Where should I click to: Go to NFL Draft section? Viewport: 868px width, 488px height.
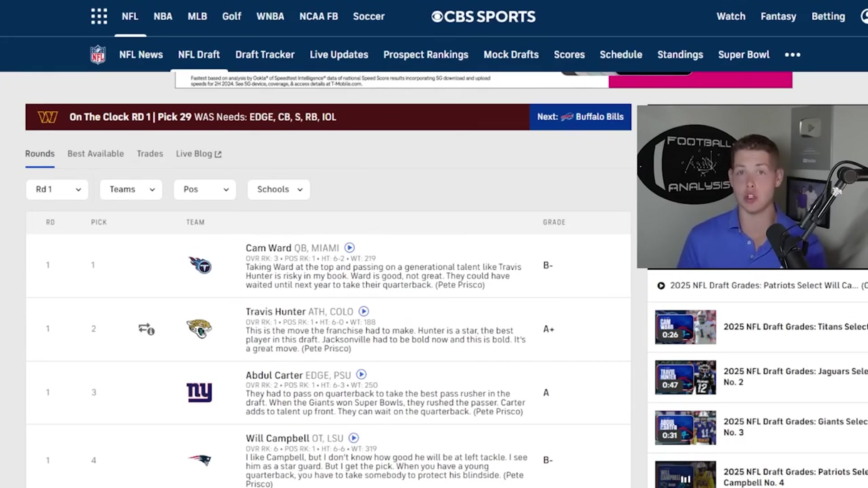(x=199, y=55)
